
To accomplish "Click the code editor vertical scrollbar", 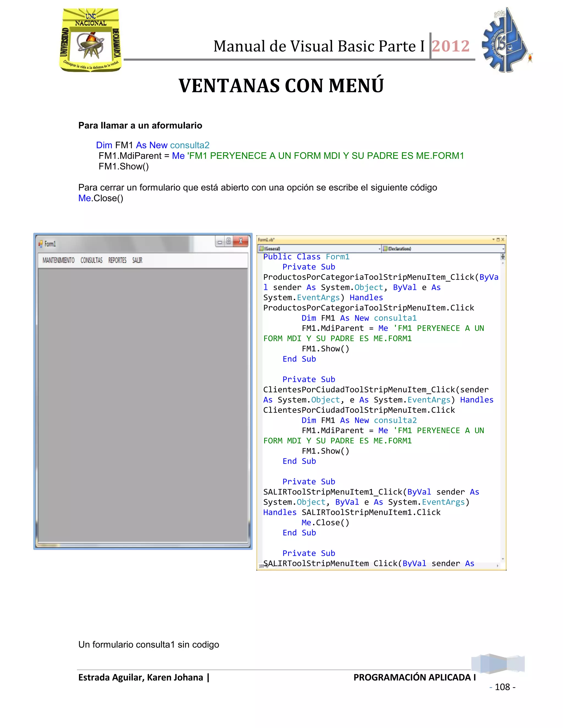I will click(x=503, y=411).
